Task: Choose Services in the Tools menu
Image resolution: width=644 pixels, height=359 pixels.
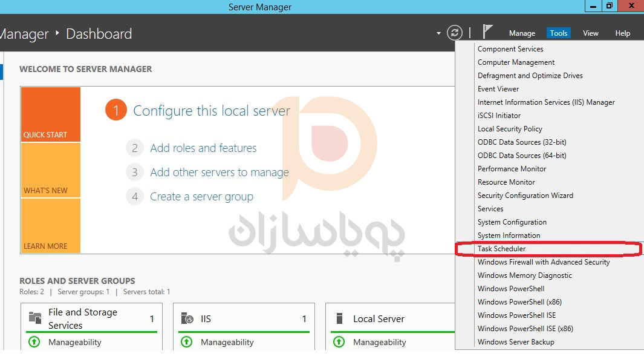Action: [490, 209]
